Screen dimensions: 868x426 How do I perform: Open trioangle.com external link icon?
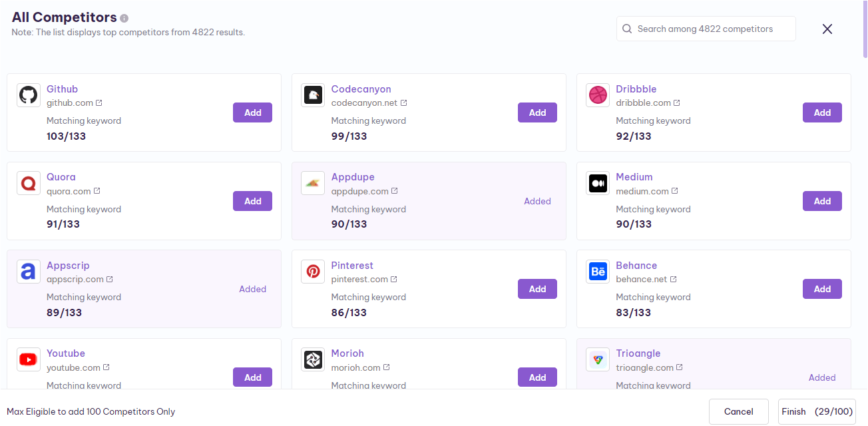tap(680, 367)
